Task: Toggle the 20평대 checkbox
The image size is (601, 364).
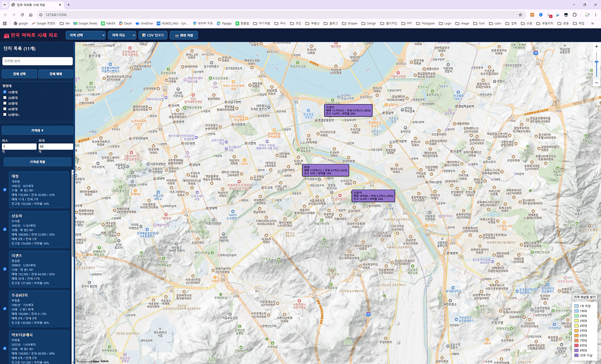Action: pyautogui.click(x=5, y=98)
